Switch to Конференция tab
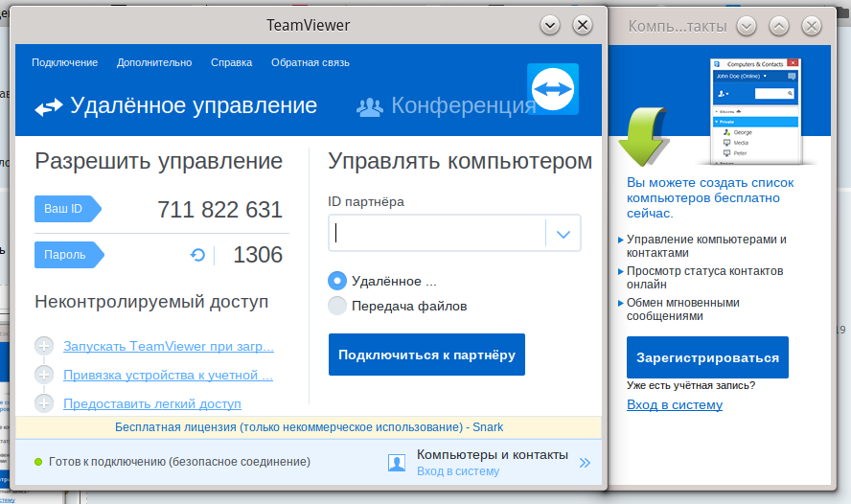This screenshot has width=851, height=504. click(x=447, y=105)
